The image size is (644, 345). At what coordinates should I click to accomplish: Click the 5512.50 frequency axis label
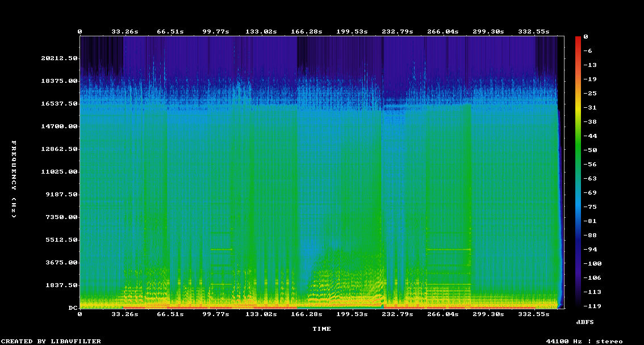tap(61, 240)
